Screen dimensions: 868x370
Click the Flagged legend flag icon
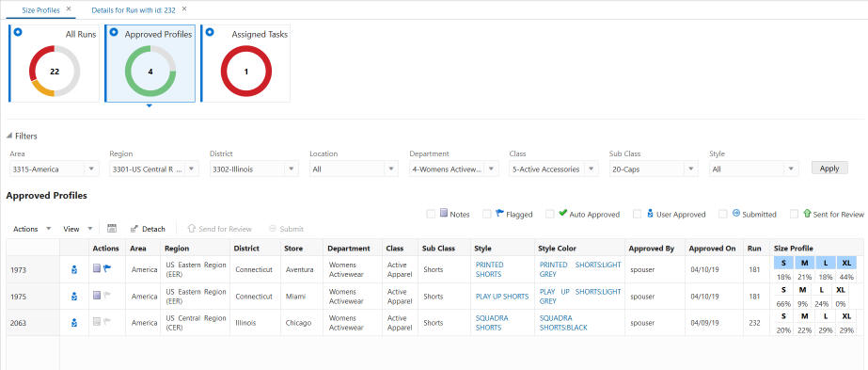click(499, 214)
